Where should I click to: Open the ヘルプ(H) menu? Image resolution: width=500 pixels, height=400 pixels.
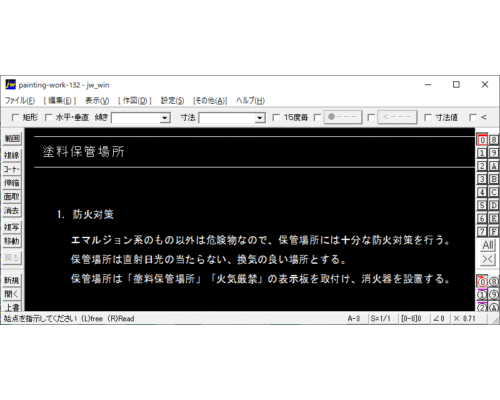tap(250, 101)
